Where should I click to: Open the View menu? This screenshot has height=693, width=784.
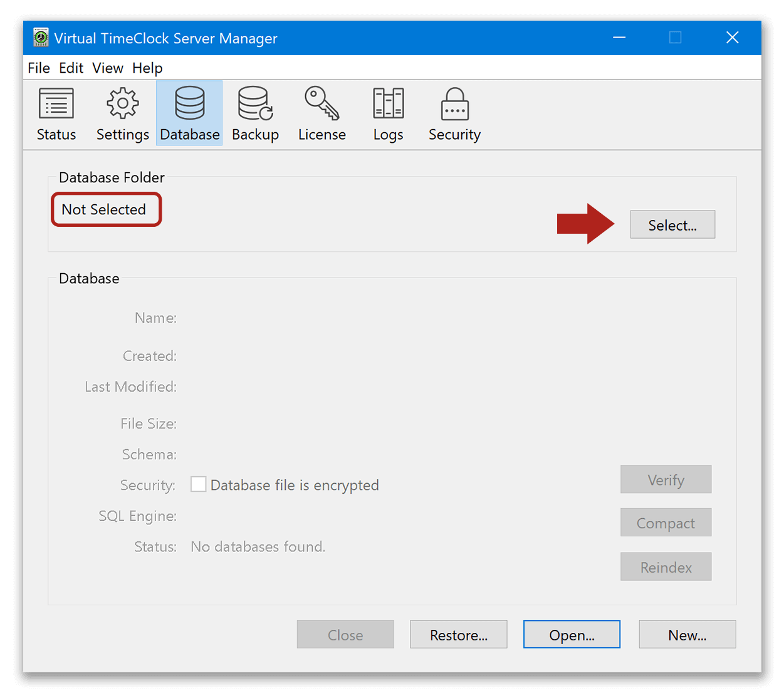[x=108, y=68]
